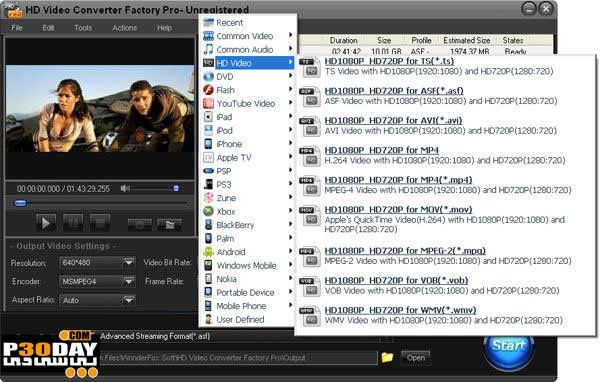This screenshot has width=600, height=382.
Task: Click the playback seek bar handle
Action: tap(20, 203)
